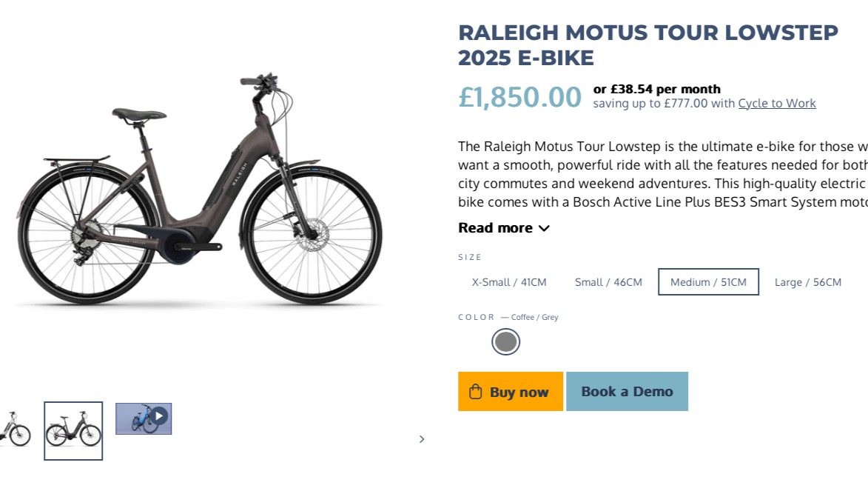Select the highlighted dark bike thumbnail
Image resolution: width=868 pixels, height=491 pixels.
[x=73, y=430]
